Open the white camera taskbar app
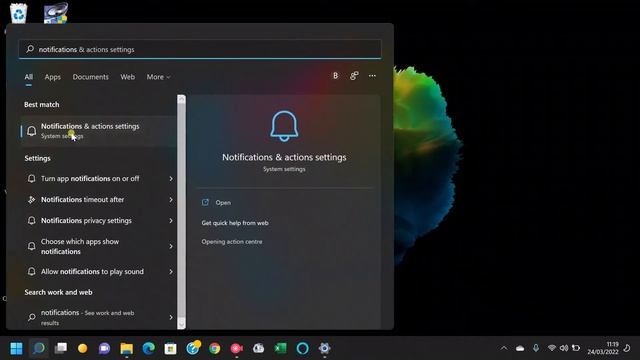 click(258, 348)
